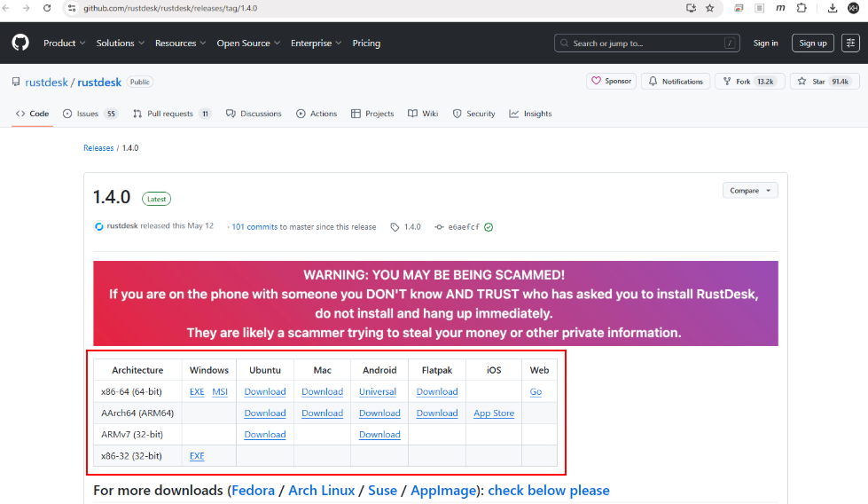
Task: Open the browser downloads icon
Action: [x=832, y=8]
